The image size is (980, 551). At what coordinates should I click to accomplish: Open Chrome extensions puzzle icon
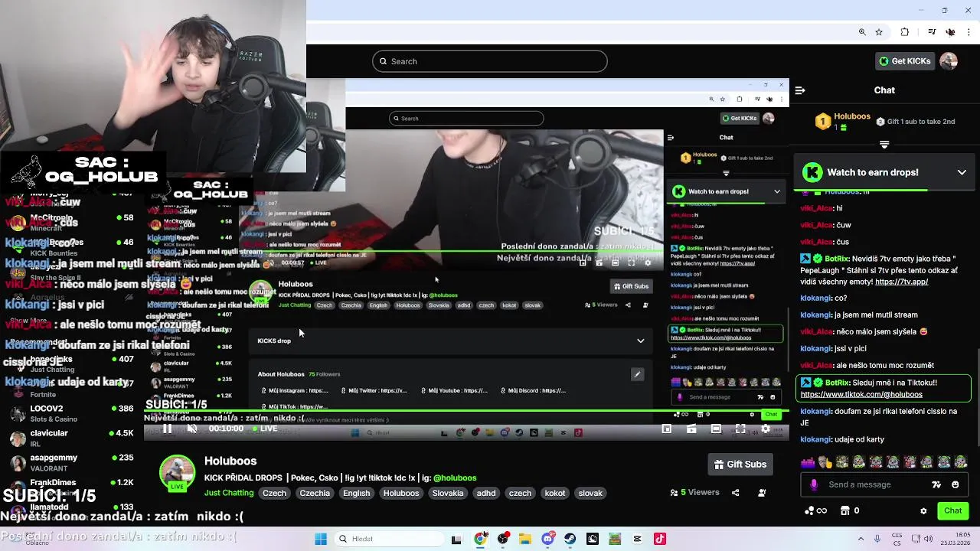(x=905, y=32)
